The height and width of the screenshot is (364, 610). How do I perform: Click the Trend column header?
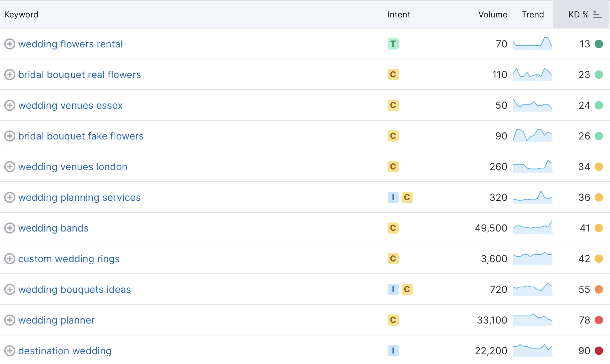tap(533, 15)
